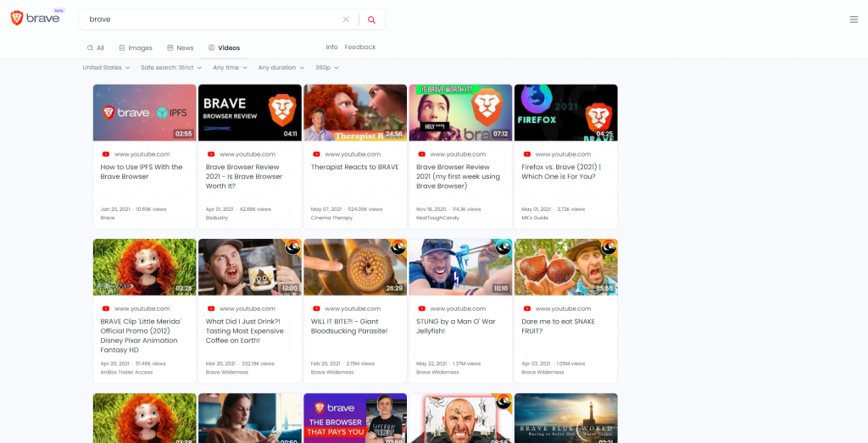
Task: Click YouTube icon on IPFS video card
Action: click(x=105, y=154)
